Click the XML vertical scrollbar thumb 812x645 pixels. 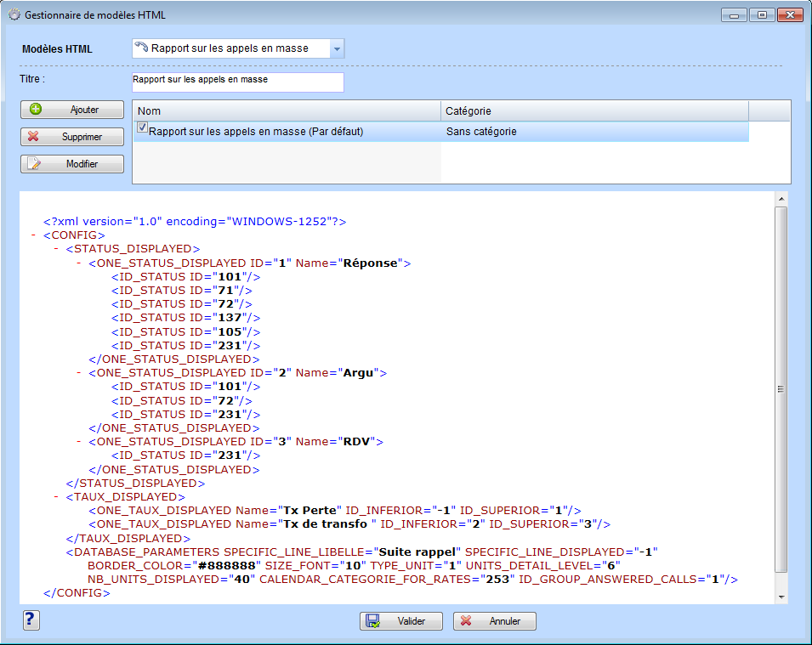tap(781, 389)
